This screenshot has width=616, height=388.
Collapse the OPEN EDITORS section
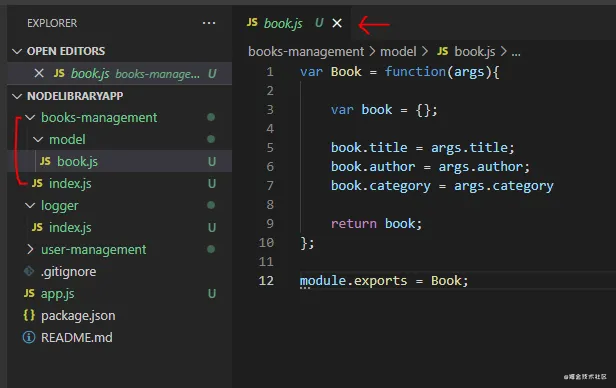coord(17,51)
